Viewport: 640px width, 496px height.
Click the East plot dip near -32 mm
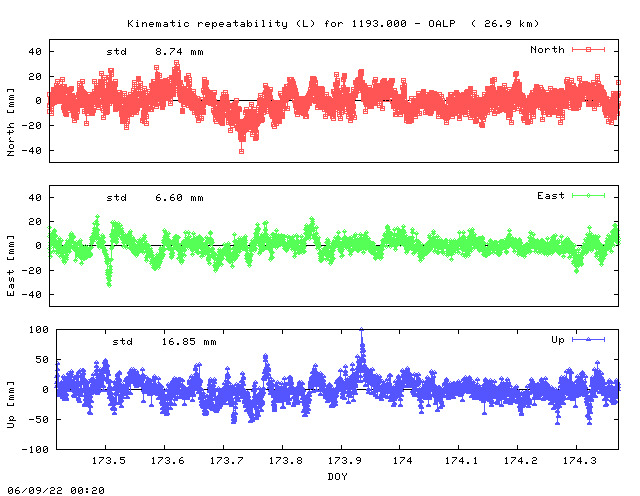point(109,285)
